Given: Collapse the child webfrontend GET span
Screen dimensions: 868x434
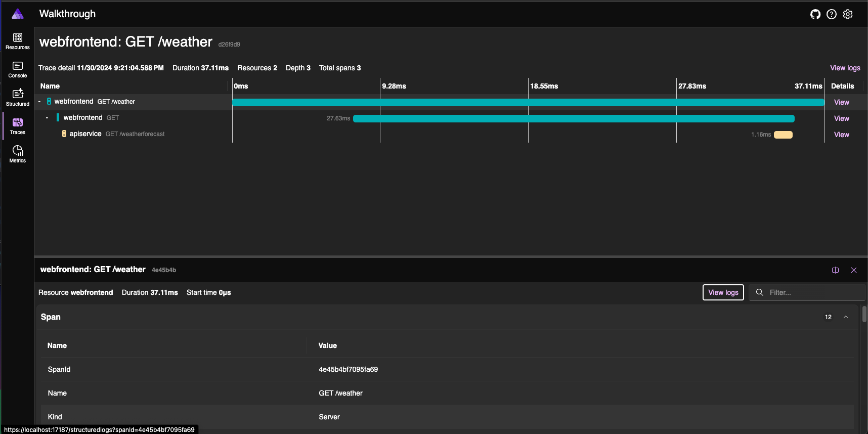Looking at the screenshot, I should click(47, 118).
